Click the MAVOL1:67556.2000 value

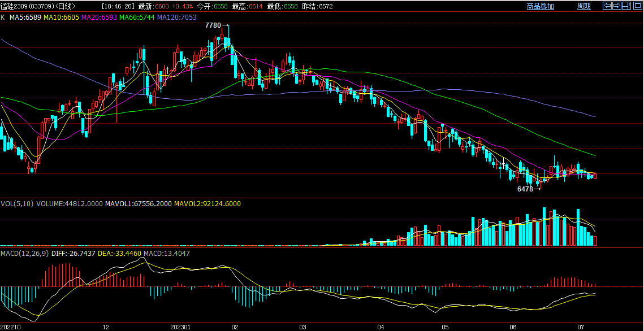(x=139, y=203)
